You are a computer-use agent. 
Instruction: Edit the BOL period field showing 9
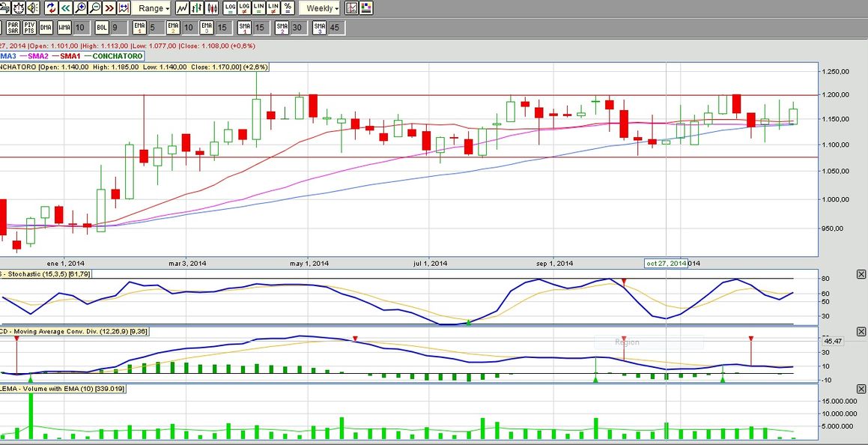point(118,28)
